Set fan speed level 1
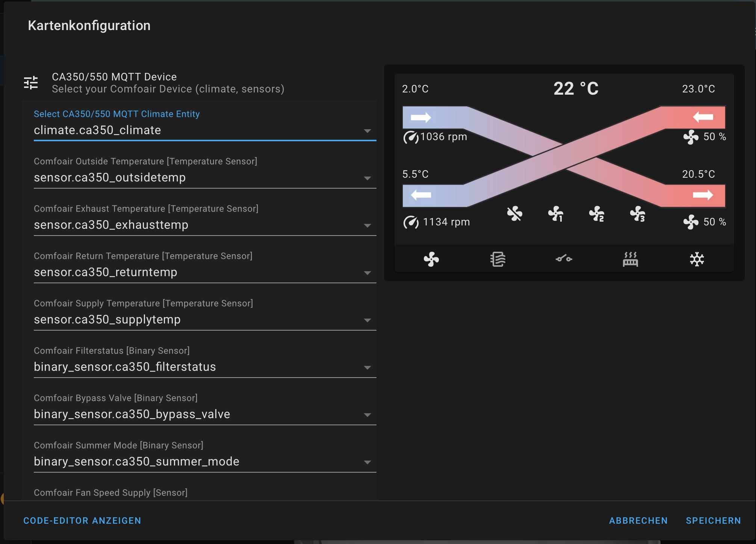 pos(555,214)
